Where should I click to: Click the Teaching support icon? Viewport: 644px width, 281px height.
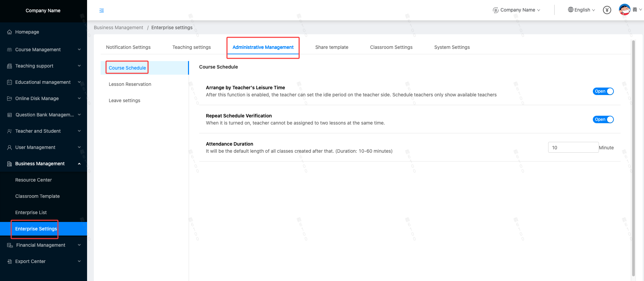click(9, 66)
